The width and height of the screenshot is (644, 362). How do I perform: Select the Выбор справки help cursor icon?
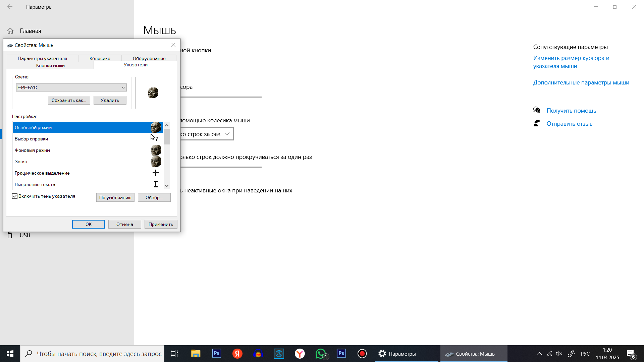pyautogui.click(x=154, y=138)
